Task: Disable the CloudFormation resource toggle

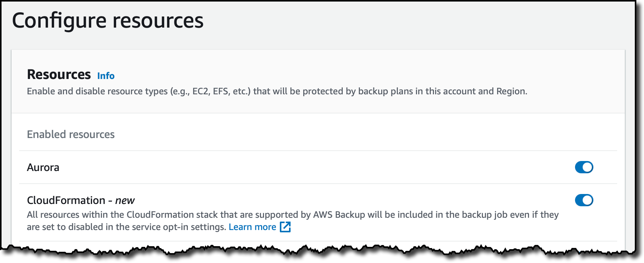Action: pos(584,200)
